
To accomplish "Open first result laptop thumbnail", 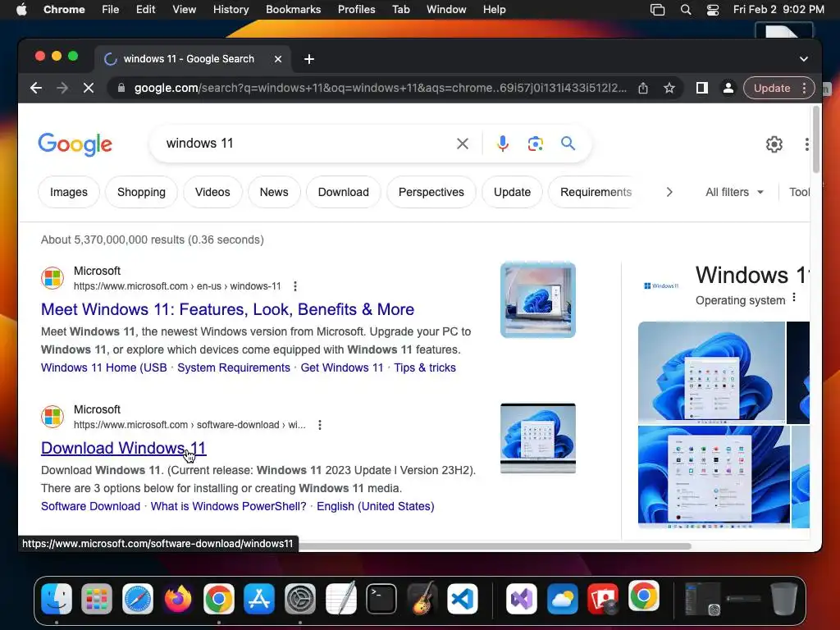I will 538,300.
